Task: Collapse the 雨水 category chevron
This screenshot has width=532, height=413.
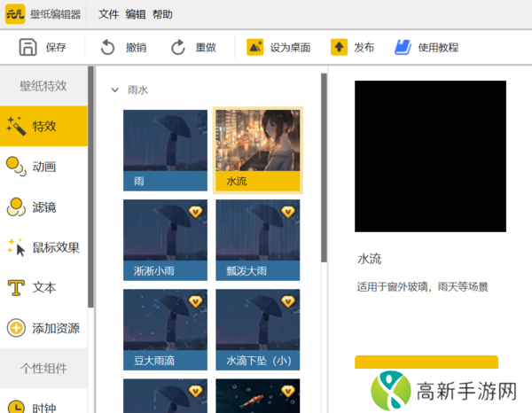Action: point(114,90)
